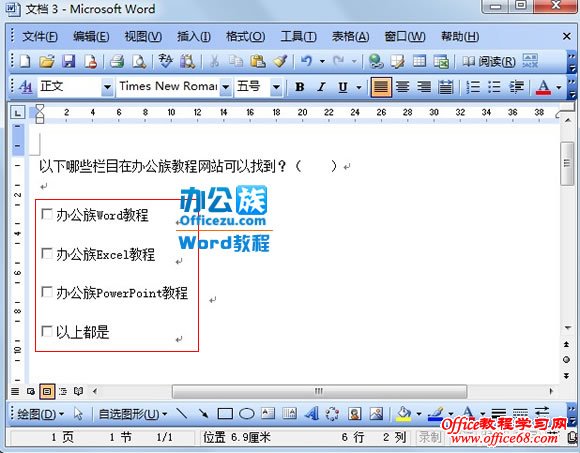
Task: Apply blue line color brush
Action: (x=435, y=413)
